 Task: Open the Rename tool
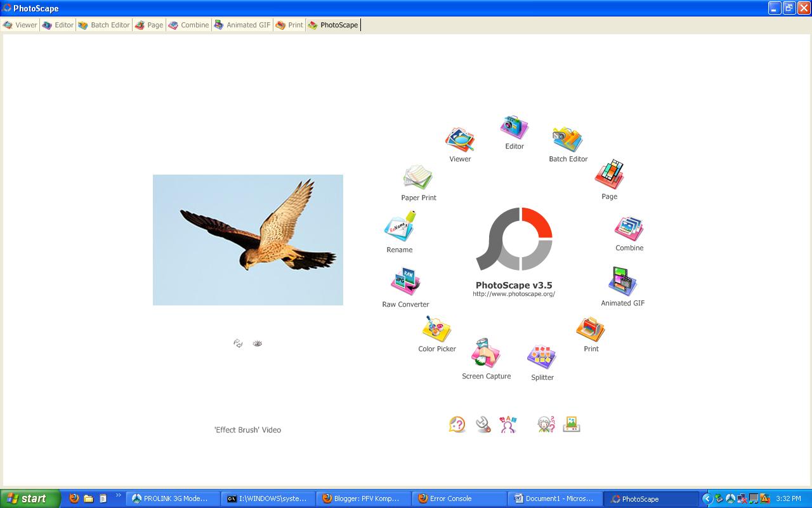click(x=400, y=227)
